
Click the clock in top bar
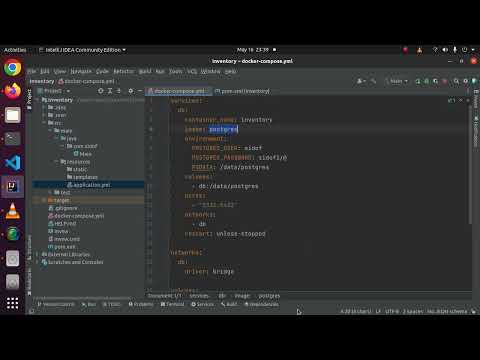(x=253, y=50)
